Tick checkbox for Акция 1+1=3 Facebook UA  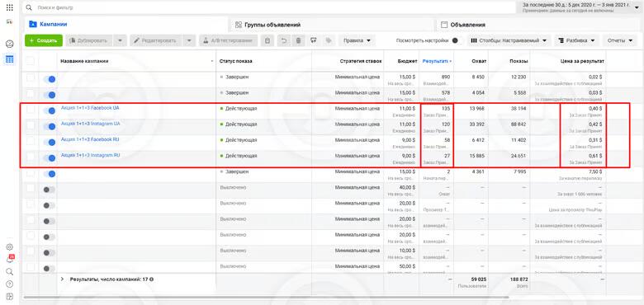coord(31,110)
